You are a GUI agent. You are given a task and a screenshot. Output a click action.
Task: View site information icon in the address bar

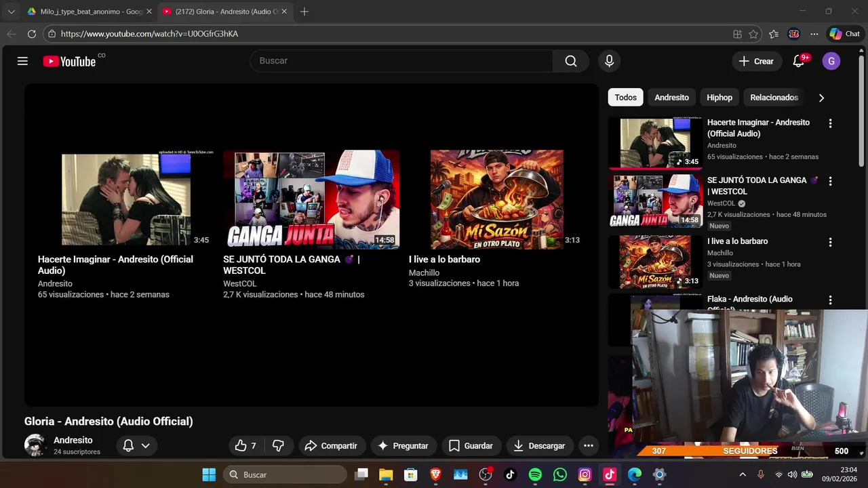pos(52,34)
